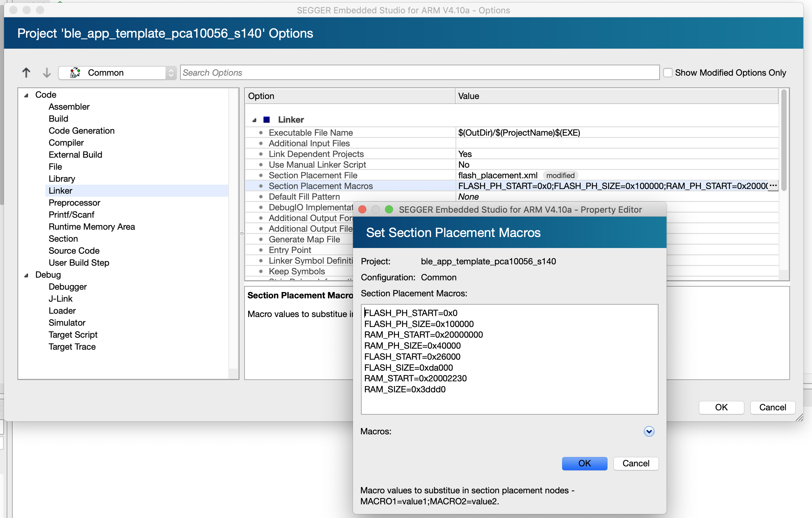Click the blue Macros chevron icon
Image resolution: width=812 pixels, height=518 pixels.
649,431
